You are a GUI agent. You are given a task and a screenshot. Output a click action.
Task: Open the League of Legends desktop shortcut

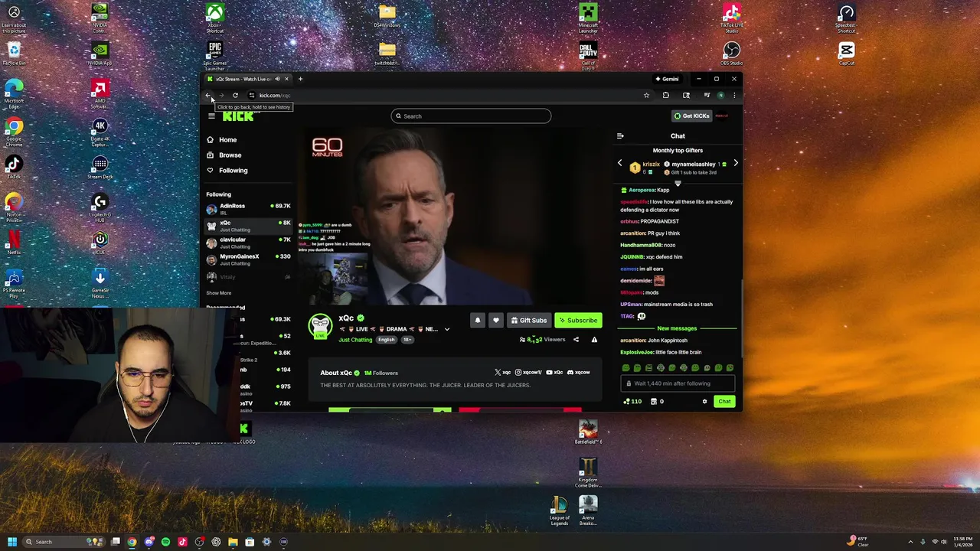[560, 511]
